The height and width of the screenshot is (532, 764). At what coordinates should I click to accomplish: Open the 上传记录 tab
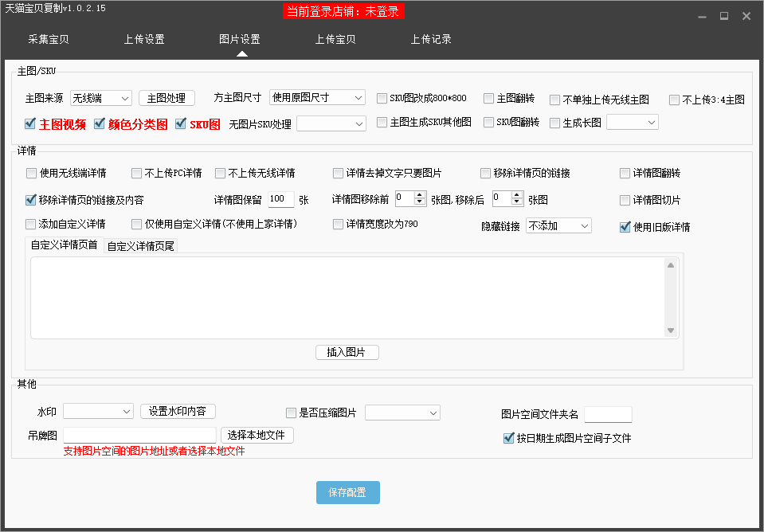[430, 39]
